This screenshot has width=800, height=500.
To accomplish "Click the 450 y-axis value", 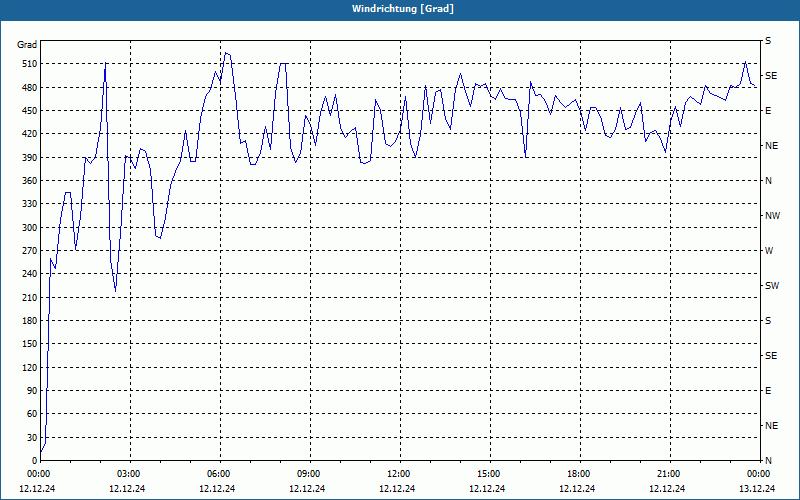I will coord(30,111).
